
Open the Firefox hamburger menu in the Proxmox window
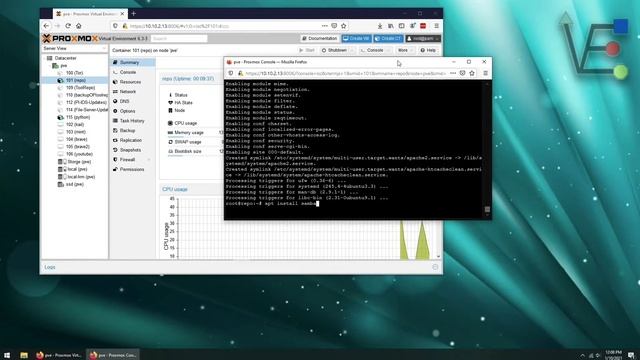pos(436,26)
